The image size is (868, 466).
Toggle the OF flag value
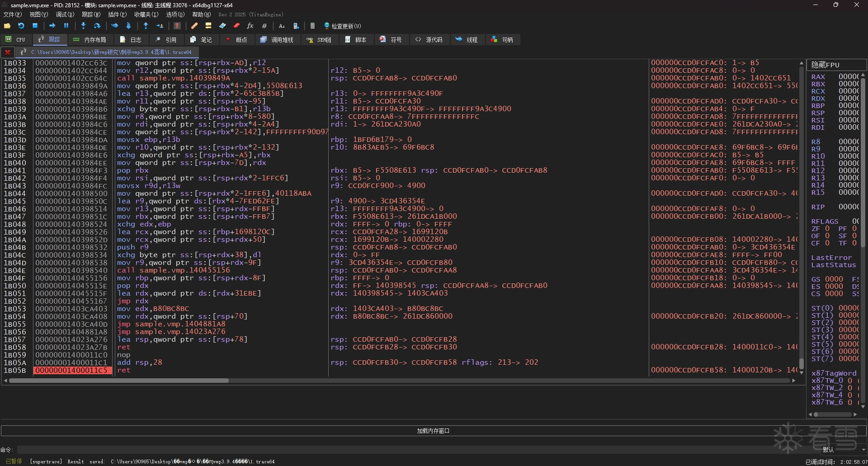click(827, 236)
